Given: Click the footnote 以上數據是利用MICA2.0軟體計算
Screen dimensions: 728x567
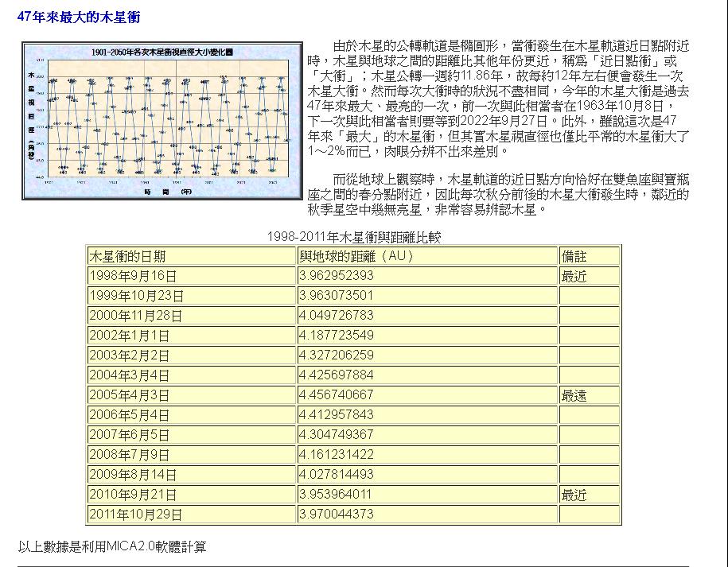Looking at the screenshot, I should pyautogui.click(x=112, y=547).
